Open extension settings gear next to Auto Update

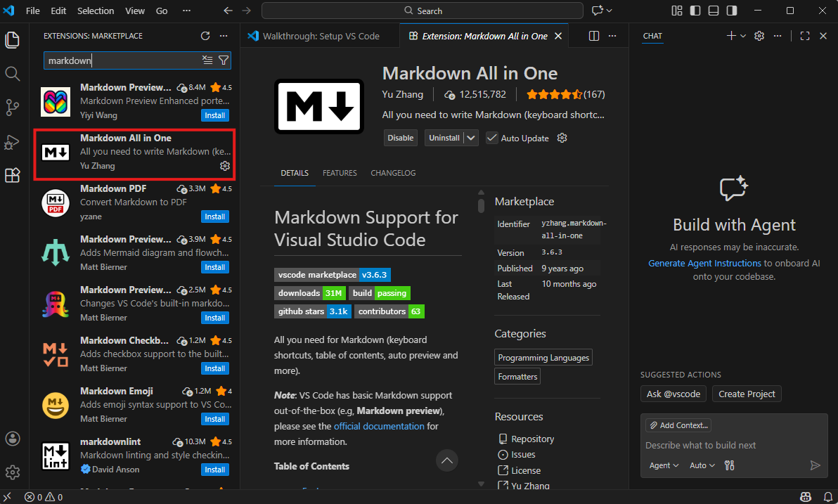point(562,138)
